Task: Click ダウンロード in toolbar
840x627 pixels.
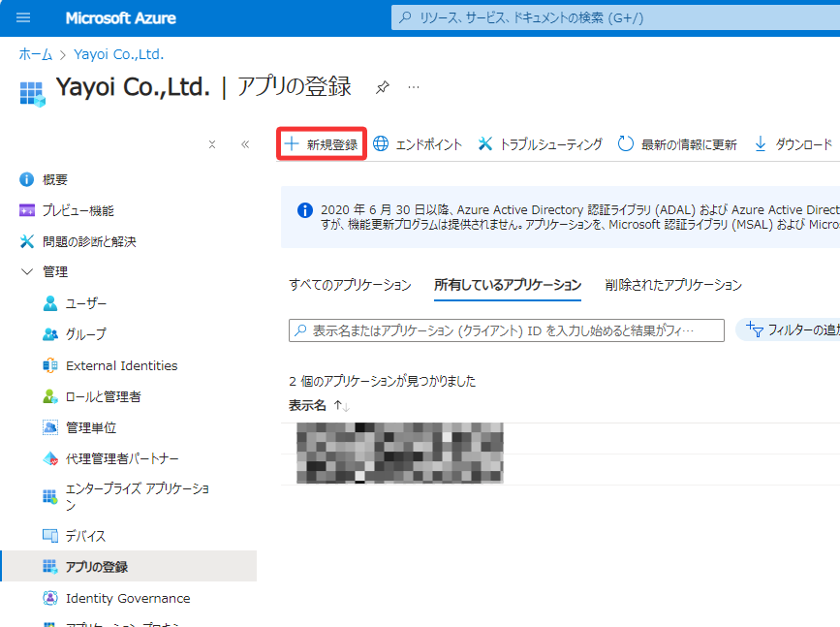Action: point(793,144)
